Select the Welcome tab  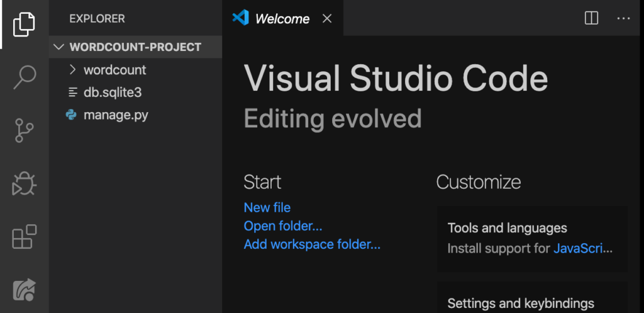[282, 18]
